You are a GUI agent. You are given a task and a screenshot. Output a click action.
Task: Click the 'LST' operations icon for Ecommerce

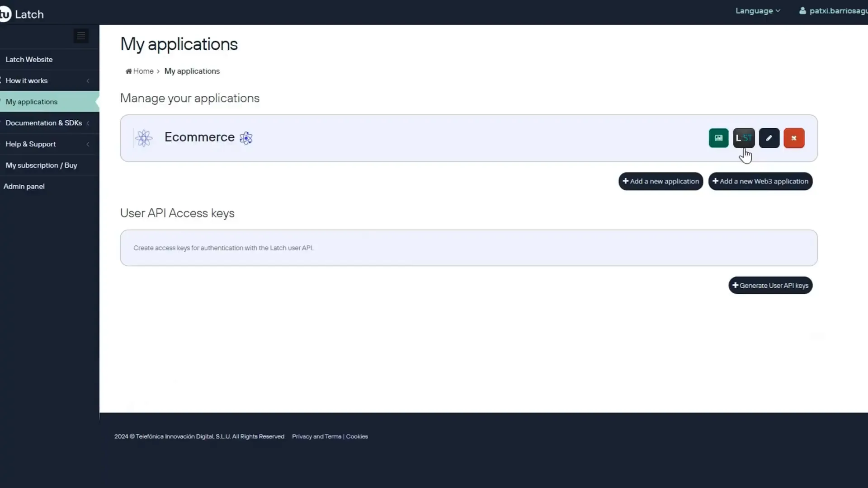click(x=743, y=138)
